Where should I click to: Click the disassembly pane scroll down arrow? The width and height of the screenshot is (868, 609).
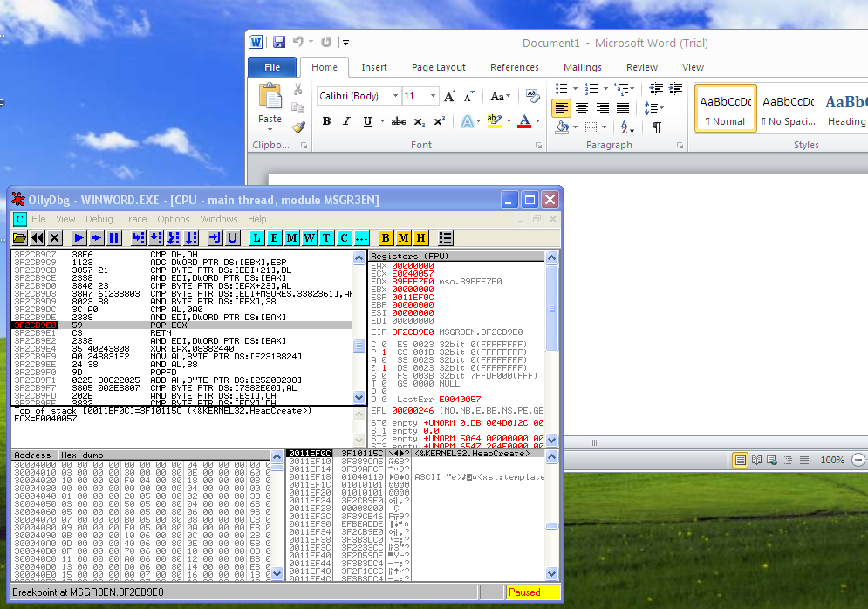[x=359, y=397]
